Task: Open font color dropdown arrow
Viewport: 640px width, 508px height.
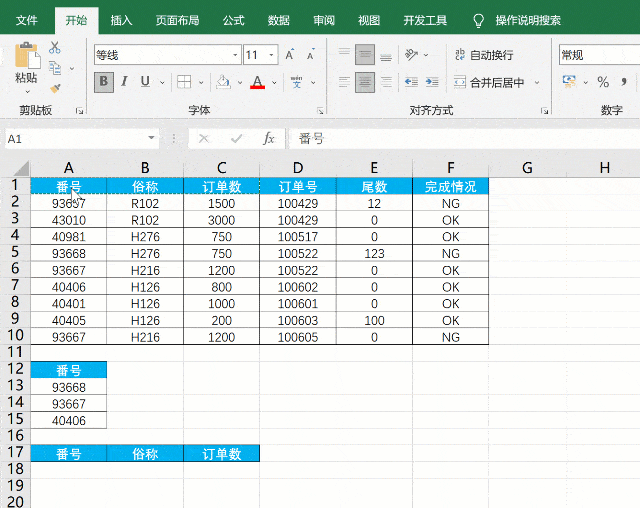Action: click(274, 82)
